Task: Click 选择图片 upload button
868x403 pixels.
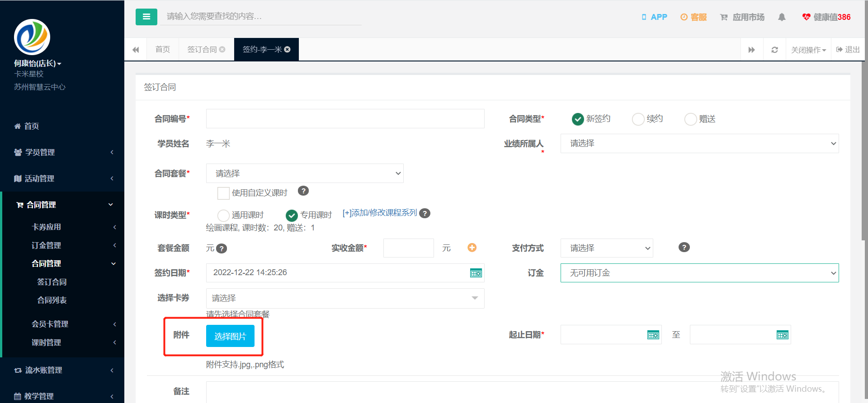Action: [x=230, y=336]
